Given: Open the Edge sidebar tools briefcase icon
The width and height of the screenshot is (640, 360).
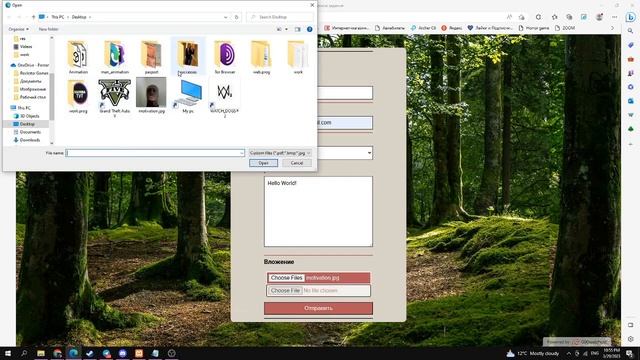Looking at the screenshot, I should click(631, 59).
